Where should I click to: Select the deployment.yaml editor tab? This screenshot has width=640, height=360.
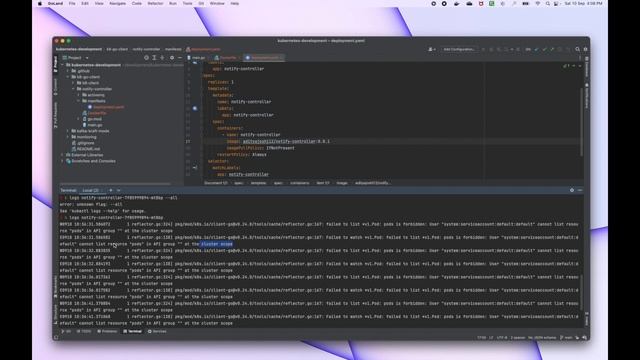263,58
